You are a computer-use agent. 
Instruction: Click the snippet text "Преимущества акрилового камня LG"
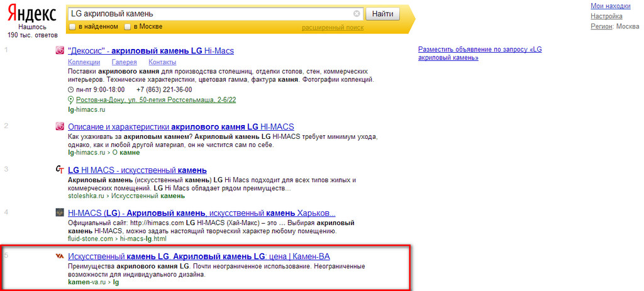coord(128,266)
